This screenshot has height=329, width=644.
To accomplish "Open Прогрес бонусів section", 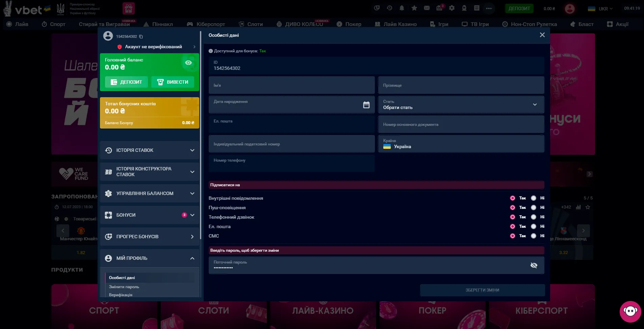I will click(x=150, y=237).
